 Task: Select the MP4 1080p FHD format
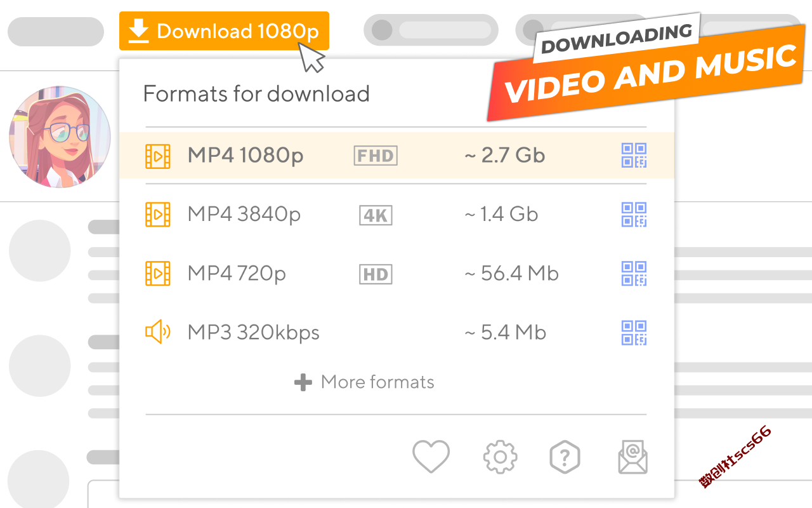coord(396,156)
